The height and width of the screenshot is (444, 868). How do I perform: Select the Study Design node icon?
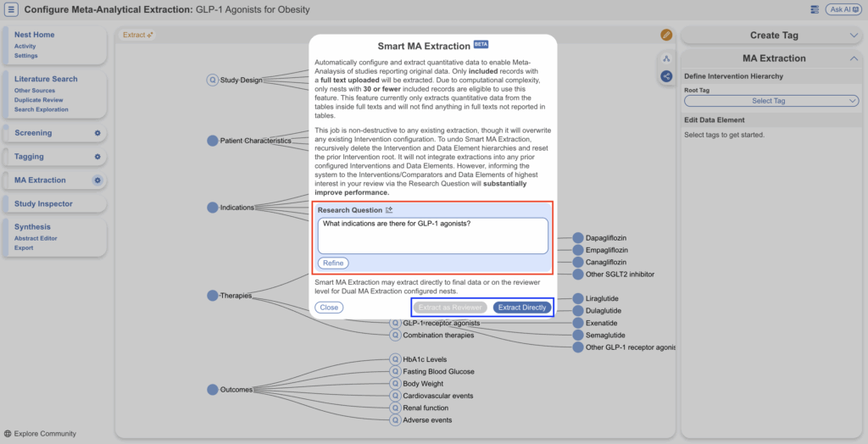(x=213, y=80)
